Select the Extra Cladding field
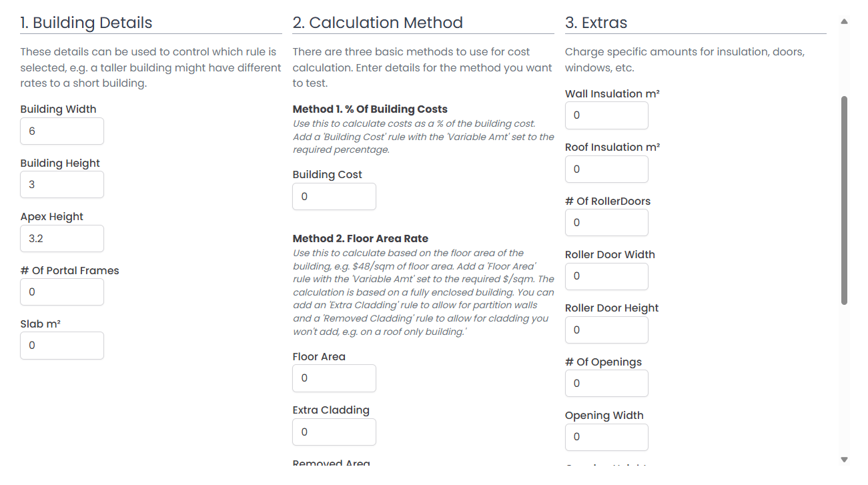This screenshot has width=868, height=485. click(334, 432)
